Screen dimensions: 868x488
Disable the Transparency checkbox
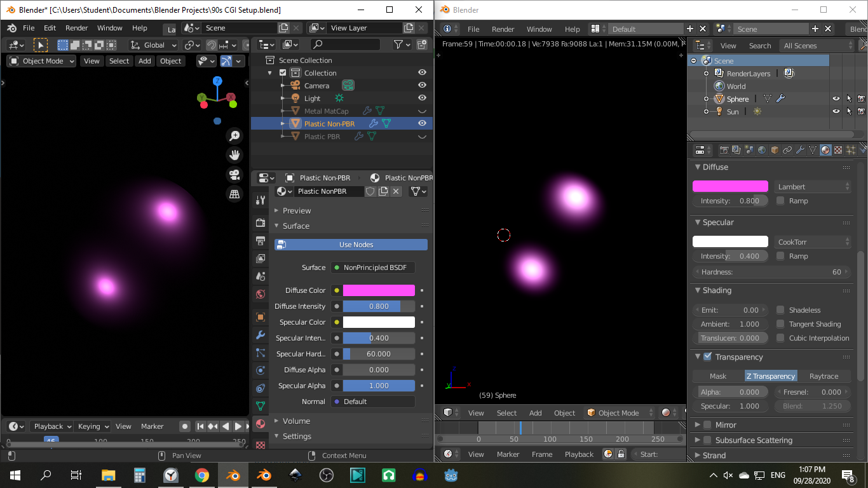click(x=707, y=357)
